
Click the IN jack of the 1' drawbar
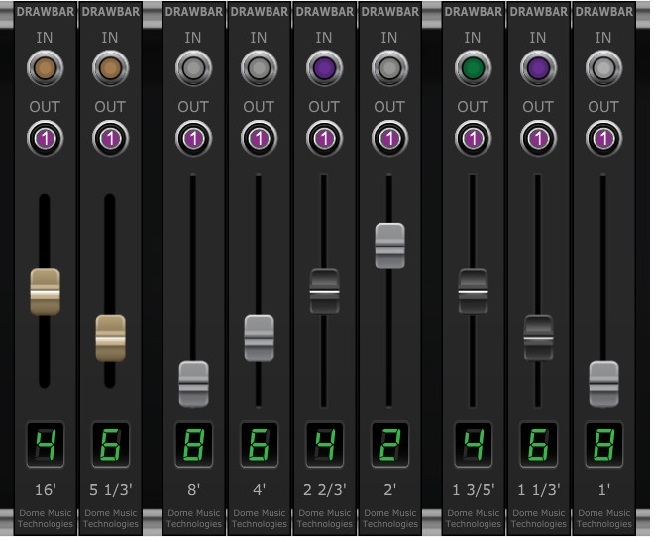coord(604,68)
